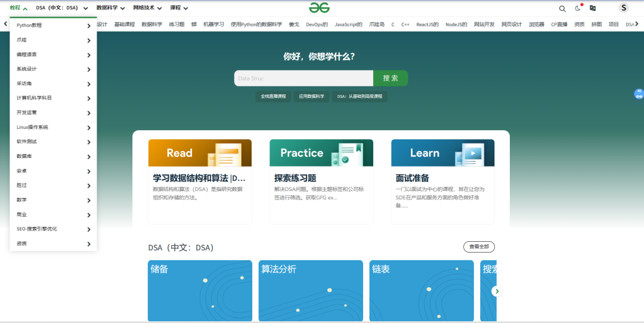
Task: Open the DSA（中文：DSA）dropdown in header
Action: [x=61, y=8]
